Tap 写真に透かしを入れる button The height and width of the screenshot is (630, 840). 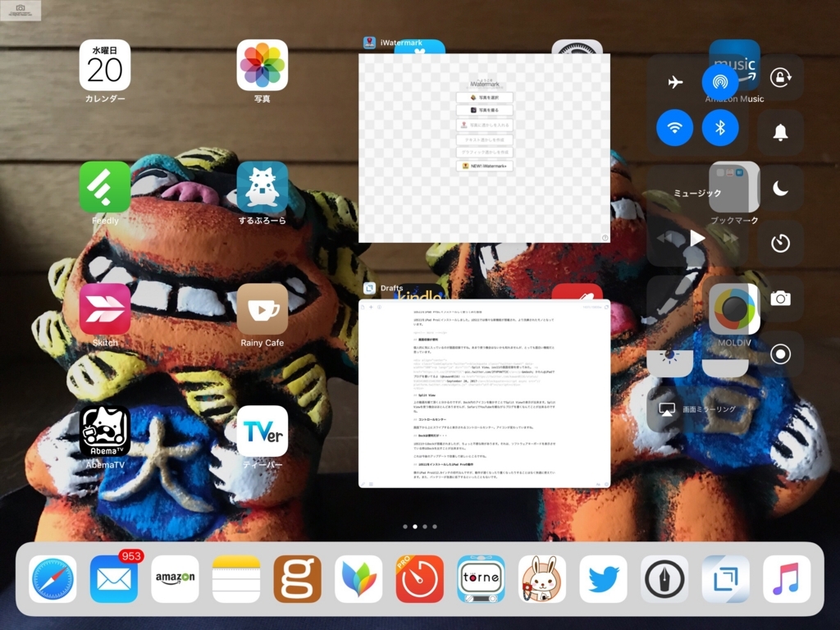point(485,125)
